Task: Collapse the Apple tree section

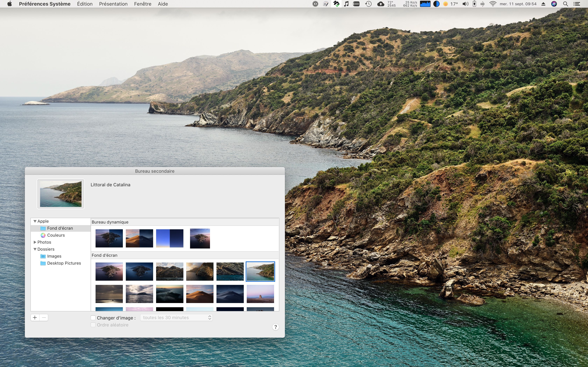Action: coord(35,221)
